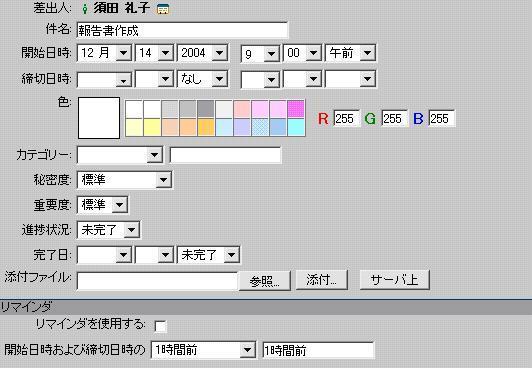Click the 添付... attach button
Image resolution: width=532 pixels, height=368 pixels.
point(322,280)
